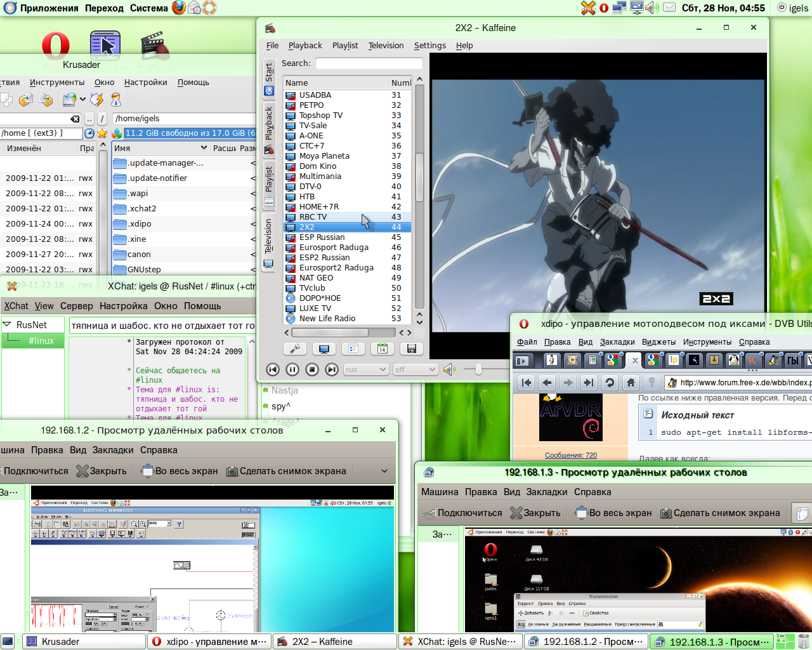
Task: Select the .xchat2 folder in Krusader
Action: pyautogui.click(x=184, y=209)
